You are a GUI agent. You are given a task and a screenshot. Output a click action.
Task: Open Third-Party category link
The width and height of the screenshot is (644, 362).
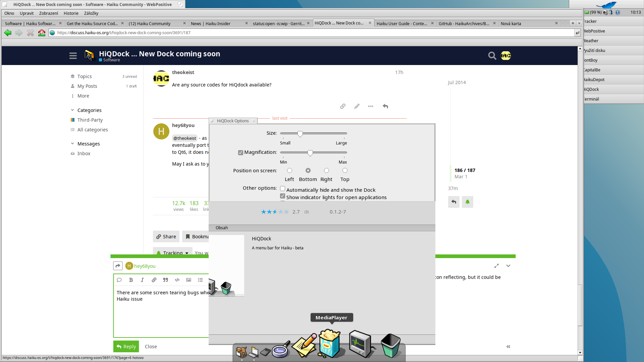click(x=90, y=120)
